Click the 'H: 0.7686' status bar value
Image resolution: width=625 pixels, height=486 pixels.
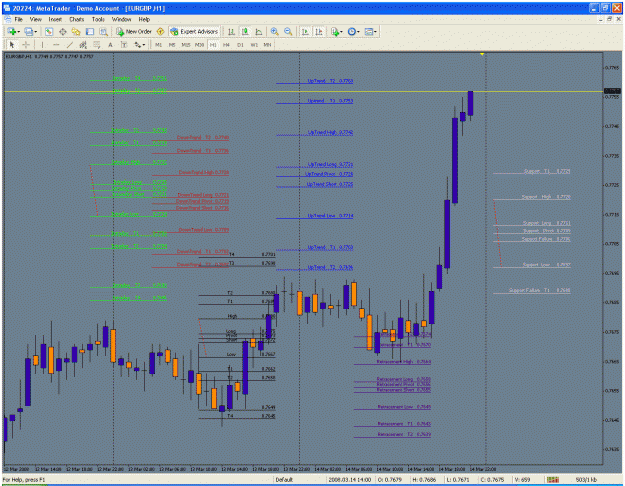coord(425,480)
